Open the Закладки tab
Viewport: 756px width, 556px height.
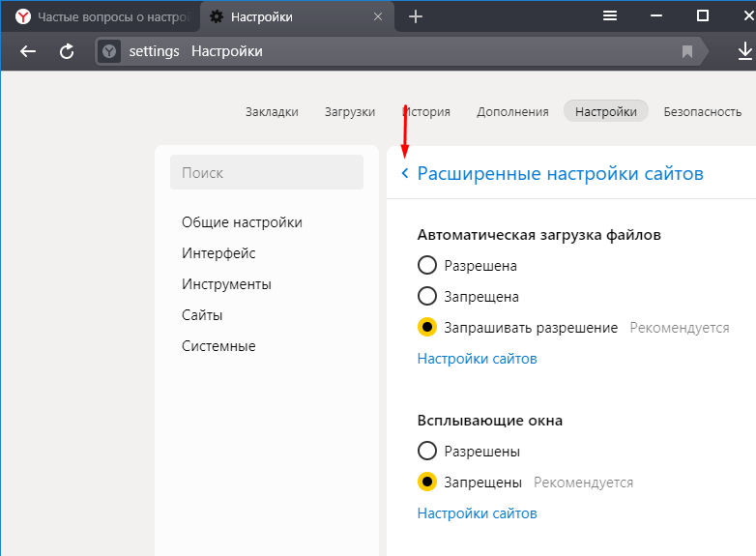(x=272, y=112)
